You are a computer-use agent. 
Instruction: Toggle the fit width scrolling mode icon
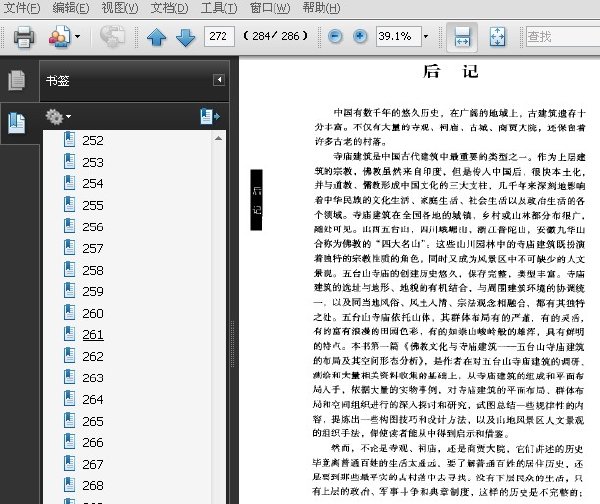click(462, 37)
